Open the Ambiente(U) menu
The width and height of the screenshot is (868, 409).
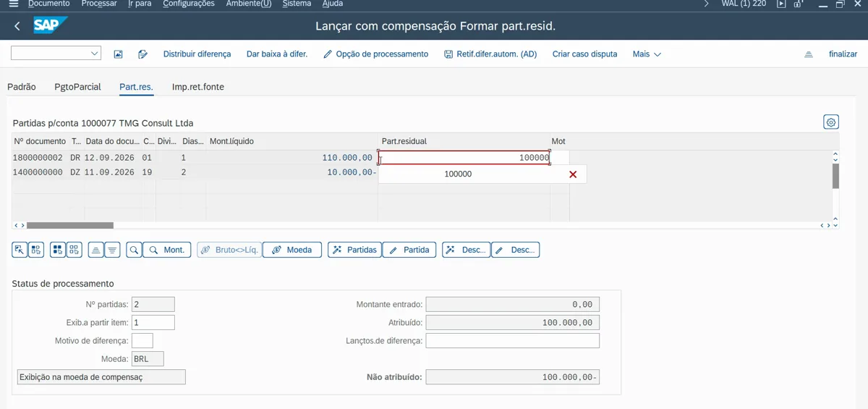249,4
